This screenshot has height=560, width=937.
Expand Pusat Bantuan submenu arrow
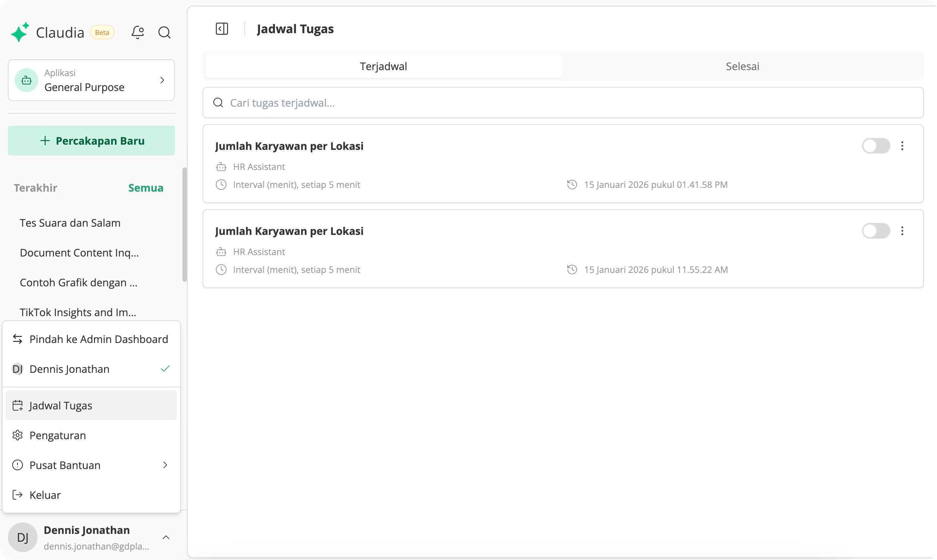165,465
